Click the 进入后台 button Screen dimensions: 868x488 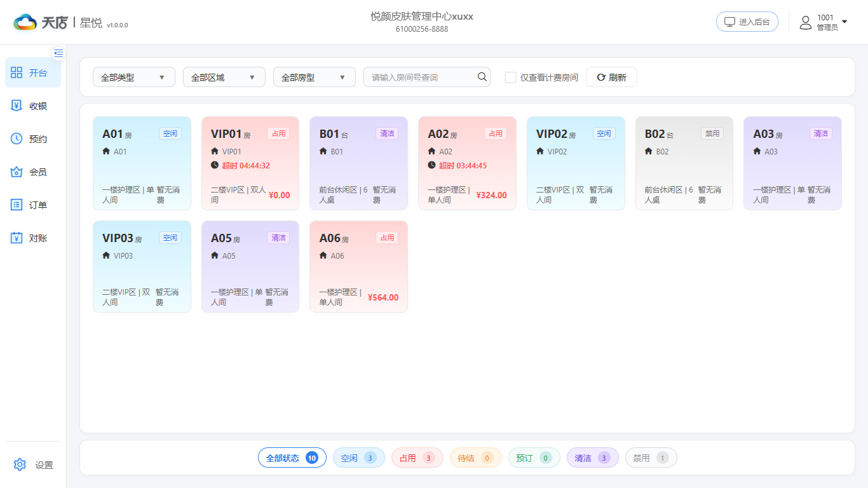[x=747, y=22]
